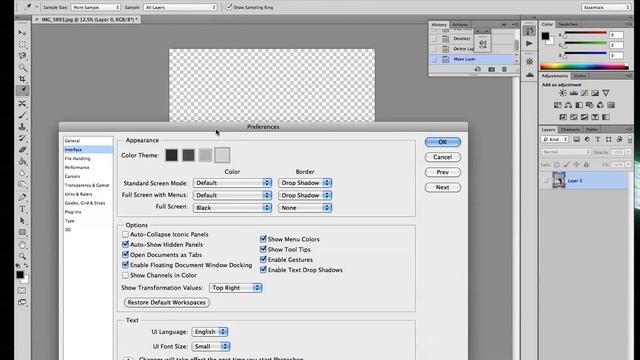The height and width of the screenshot is (360, 640).
Task: Select the Hand tool
Action: point(22,245)
